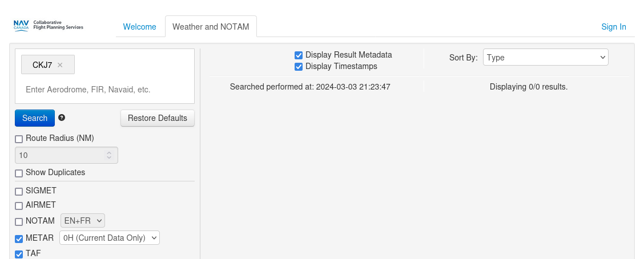Image resolution: width=644 pixels, height=259 pixels.
Task: Click the help question mark icon
Action: pos(62,118)
